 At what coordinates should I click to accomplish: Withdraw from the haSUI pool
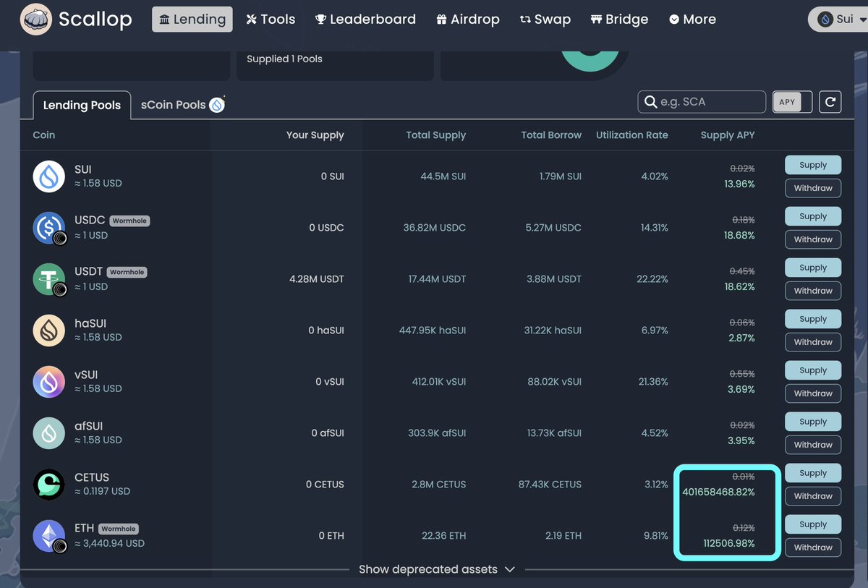coord(813,342)
